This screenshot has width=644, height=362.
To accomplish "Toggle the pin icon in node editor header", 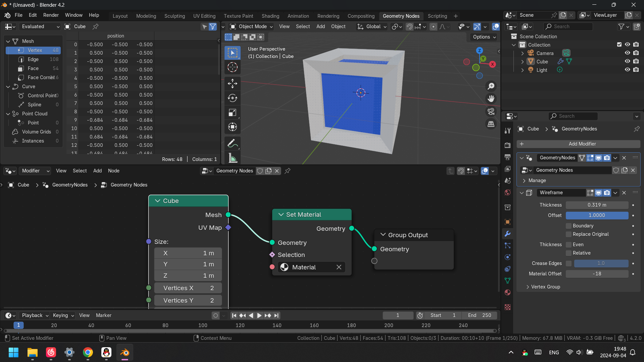I will click(288, 171).
